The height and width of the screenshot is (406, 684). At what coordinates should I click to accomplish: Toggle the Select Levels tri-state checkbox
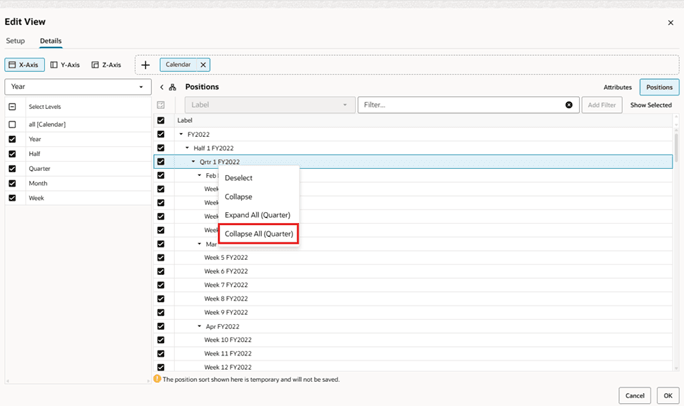12,106
